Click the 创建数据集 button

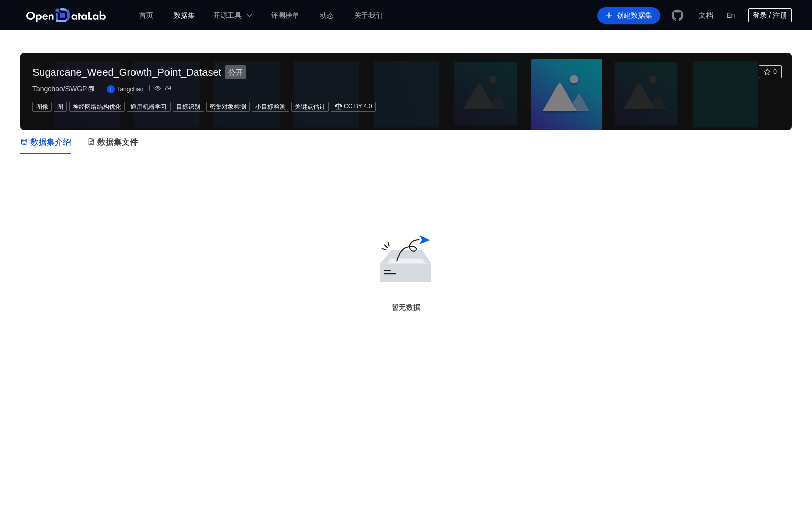(x=629, y=15)
